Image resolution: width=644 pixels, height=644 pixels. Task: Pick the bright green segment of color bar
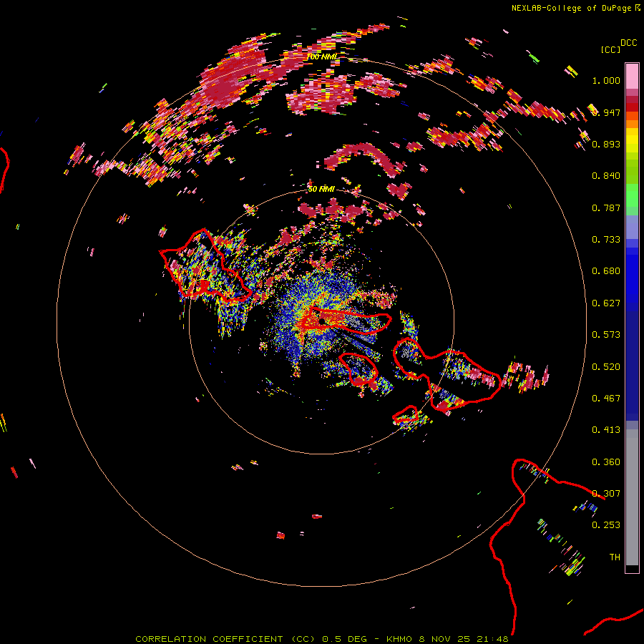632,196
